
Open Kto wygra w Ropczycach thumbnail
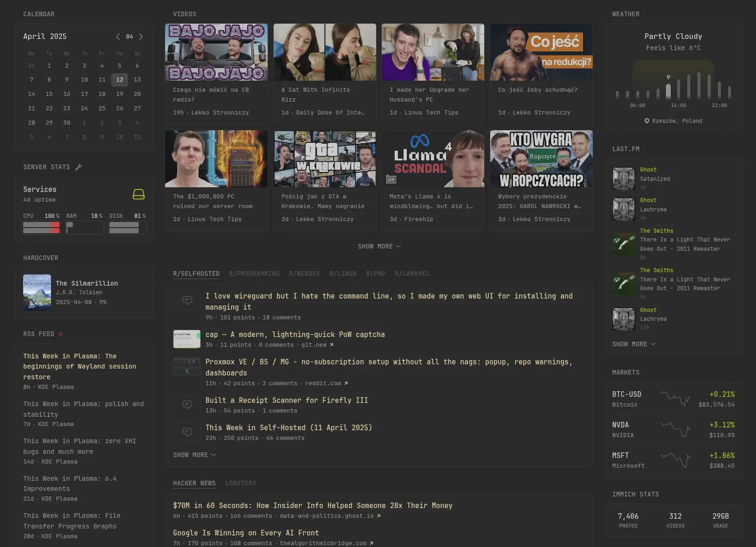tap(541, 159)
